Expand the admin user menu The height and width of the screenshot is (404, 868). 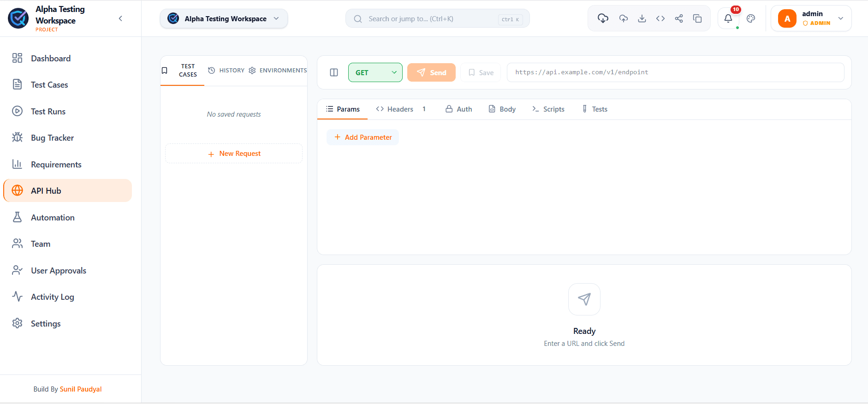coord(811,18)
